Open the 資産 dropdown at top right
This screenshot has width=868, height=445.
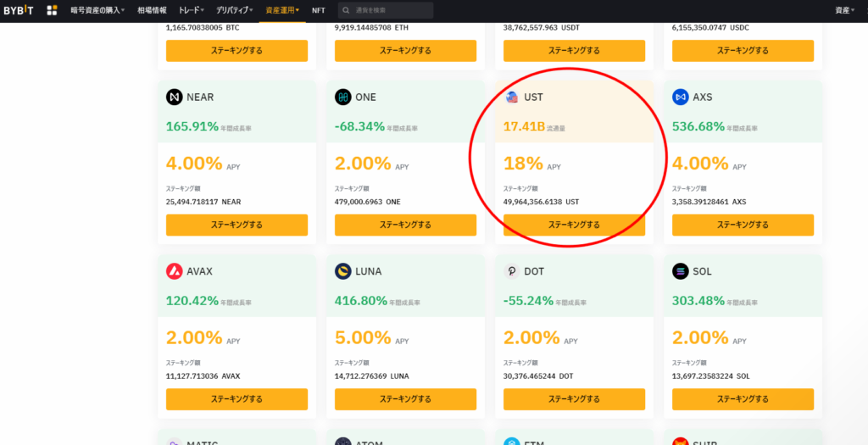point(845,10)
